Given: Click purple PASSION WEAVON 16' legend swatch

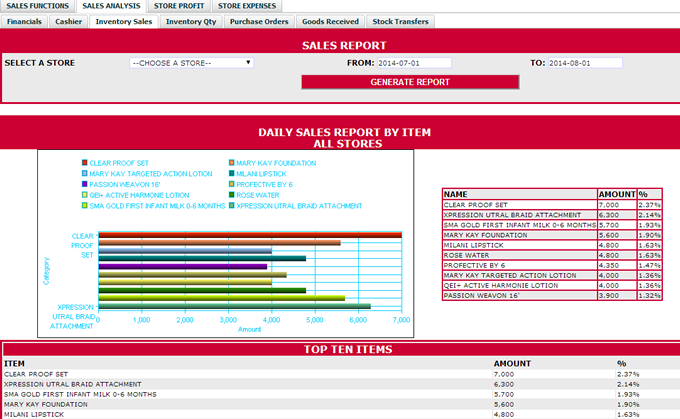Looking at the screenshot, I should click(85, 184).
